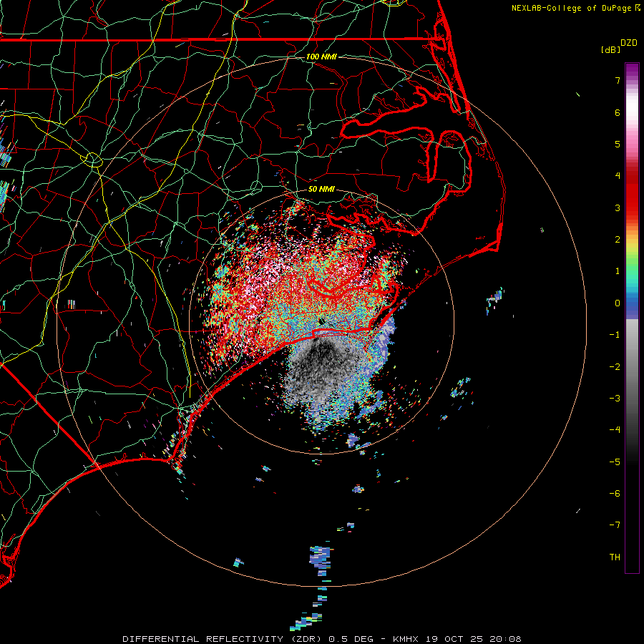Screen dimensions: 644x644
Task: Click the '-3' value on color scale
Action: click(615, 399)
